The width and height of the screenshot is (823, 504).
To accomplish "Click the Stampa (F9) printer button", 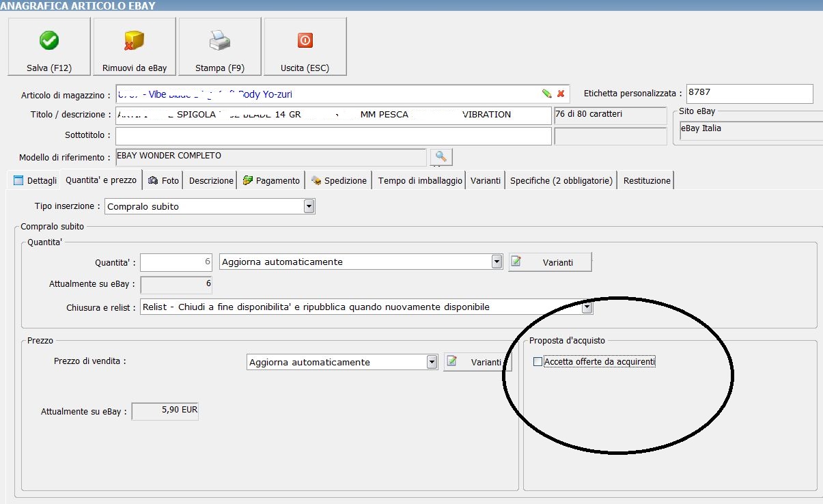I will 220,46.
